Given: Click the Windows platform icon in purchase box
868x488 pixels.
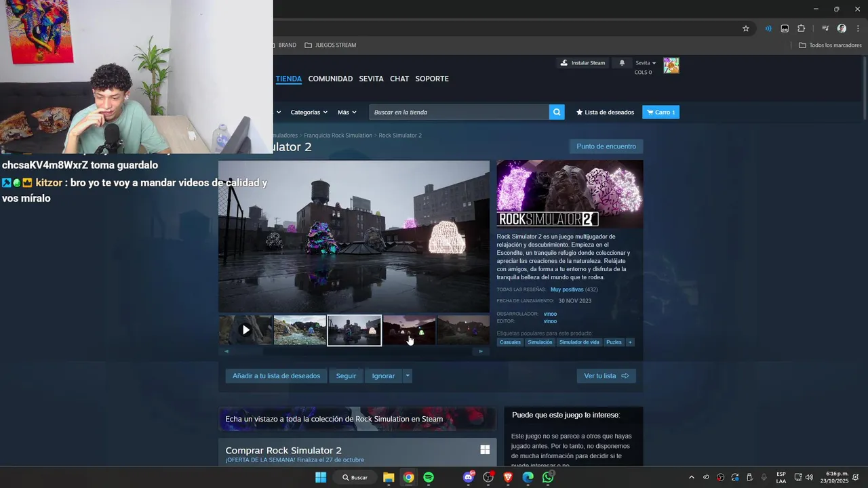Looking at the screenshot, I should pyautogui.click(x=485, y=449).
